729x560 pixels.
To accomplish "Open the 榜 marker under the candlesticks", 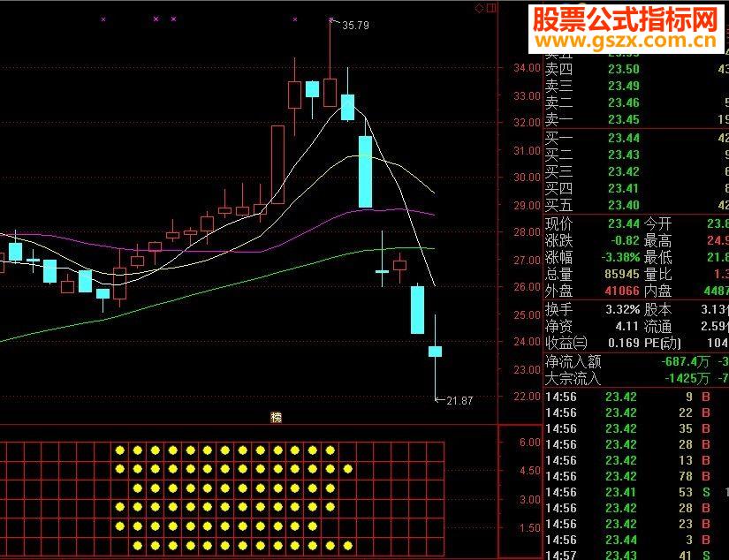I will coord(277,417).
